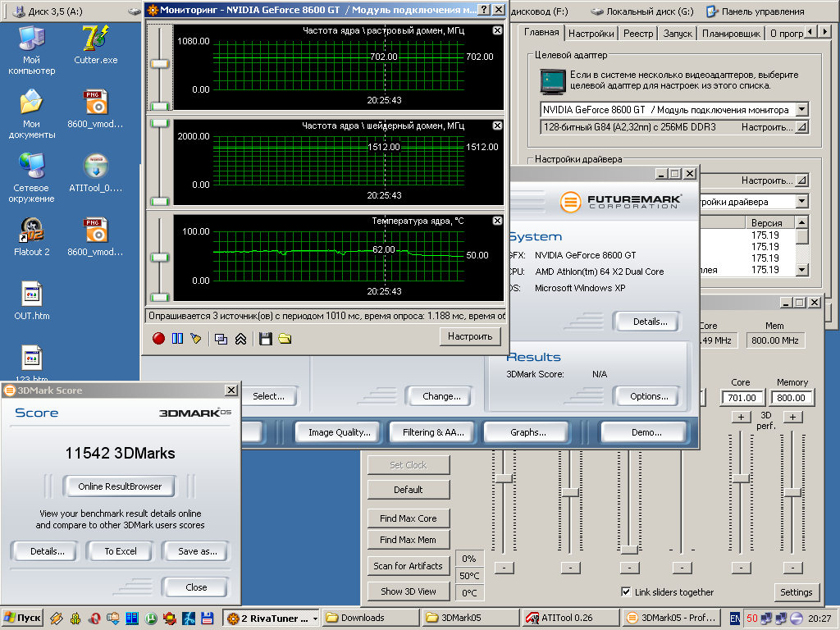Click the help question mark in monitoring title bar
Viewport: 840px width, 630px height.
pyautogui.click(x=484, y=10)
